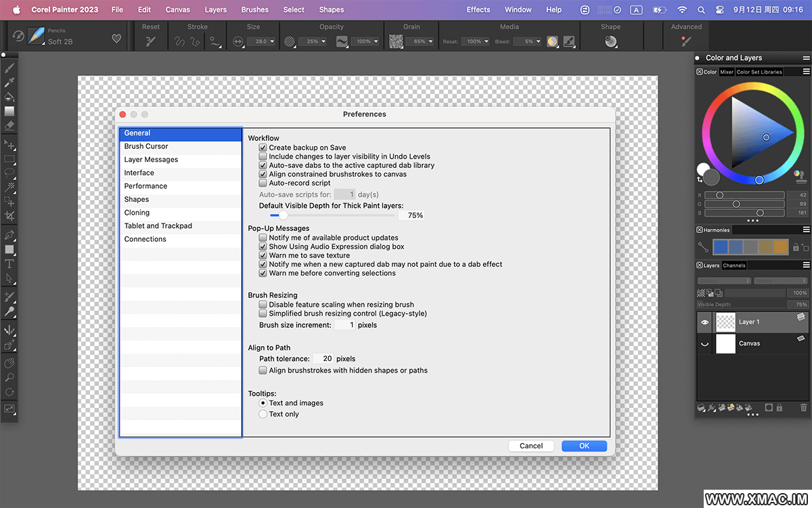Select the Magnifier tool in the toolbox
Screen dimensions: 812x508
point(9,377)
